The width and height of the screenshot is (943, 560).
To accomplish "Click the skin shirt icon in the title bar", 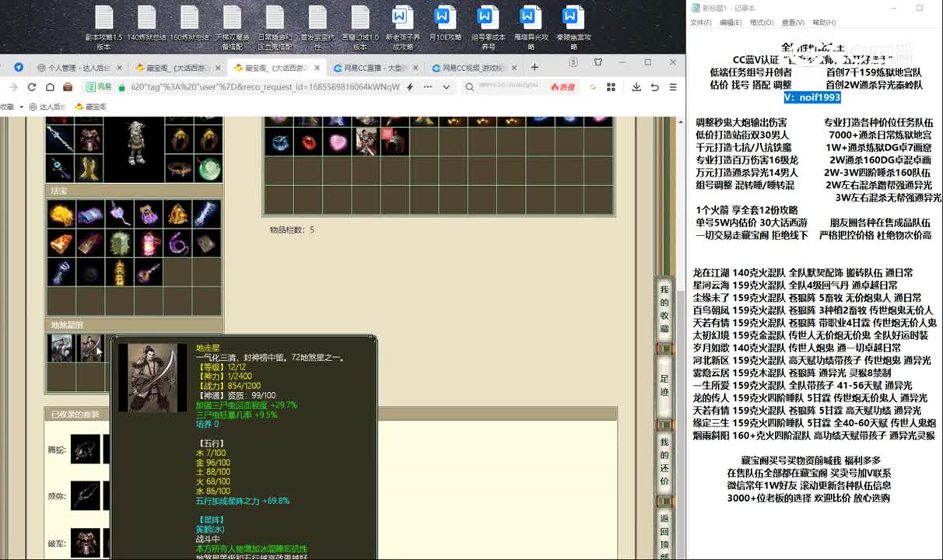I will [x=598, y=62].
